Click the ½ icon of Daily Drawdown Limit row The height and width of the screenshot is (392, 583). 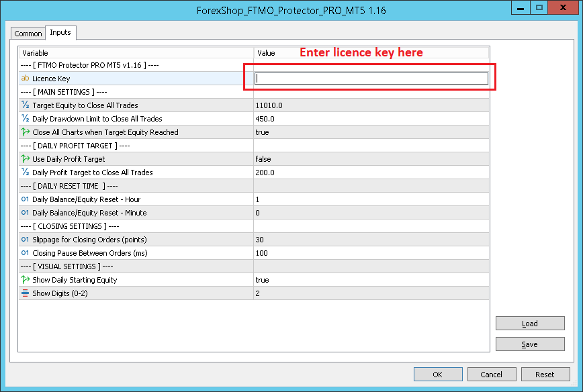(25, 119)
